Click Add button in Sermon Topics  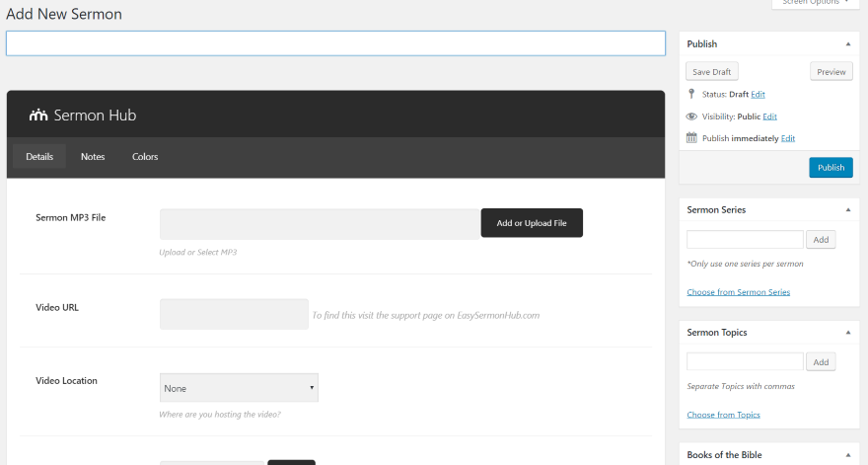tap(821, 362)
